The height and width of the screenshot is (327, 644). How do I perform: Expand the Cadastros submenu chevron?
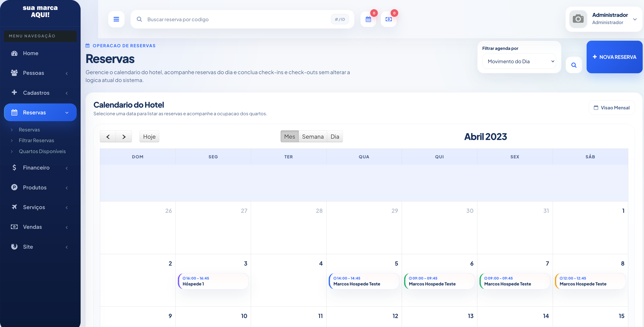(67, 93)
